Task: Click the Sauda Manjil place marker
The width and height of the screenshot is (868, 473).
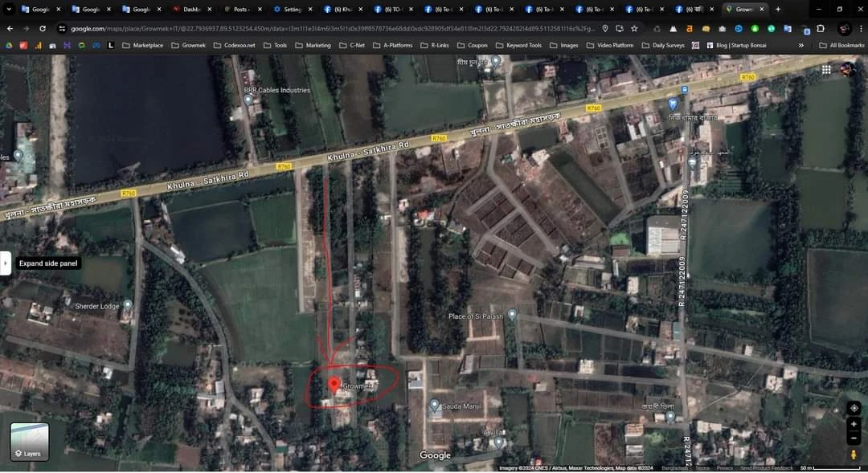Action: point(434,406)
